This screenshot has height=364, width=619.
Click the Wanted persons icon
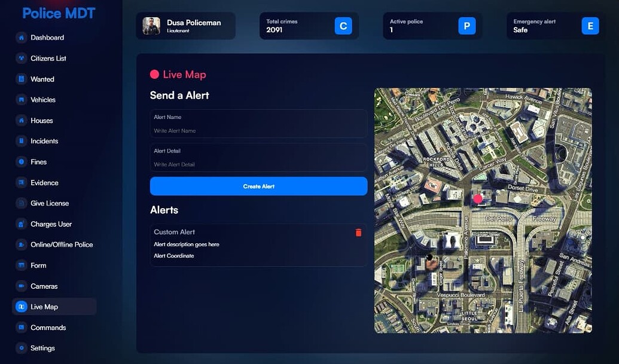[x=21, y=79]
